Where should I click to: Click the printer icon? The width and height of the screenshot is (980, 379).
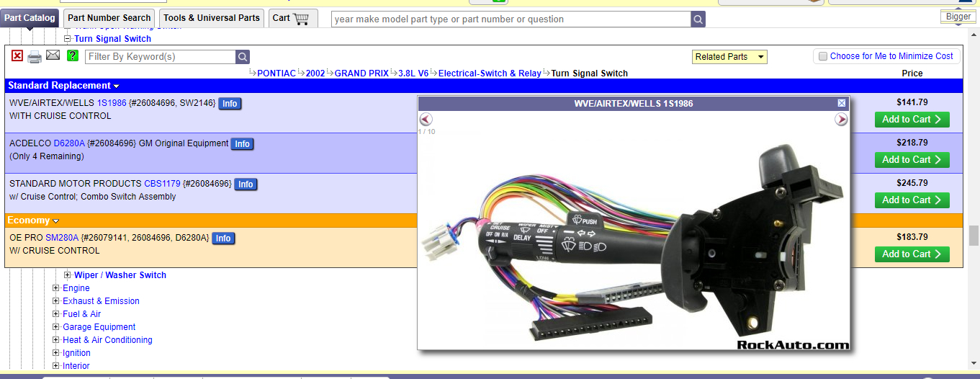[x=35, y=56]
